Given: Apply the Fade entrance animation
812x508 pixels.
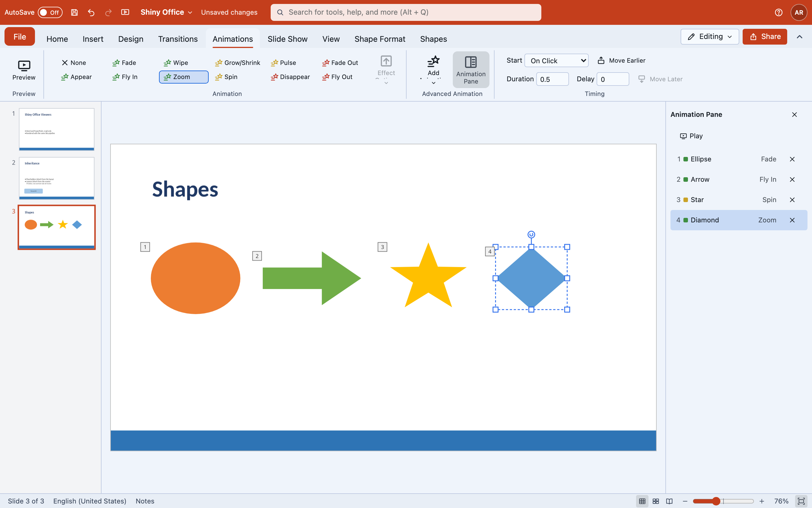Looking at the screenshot, I should pyautogui.click(x=124, y=63).
